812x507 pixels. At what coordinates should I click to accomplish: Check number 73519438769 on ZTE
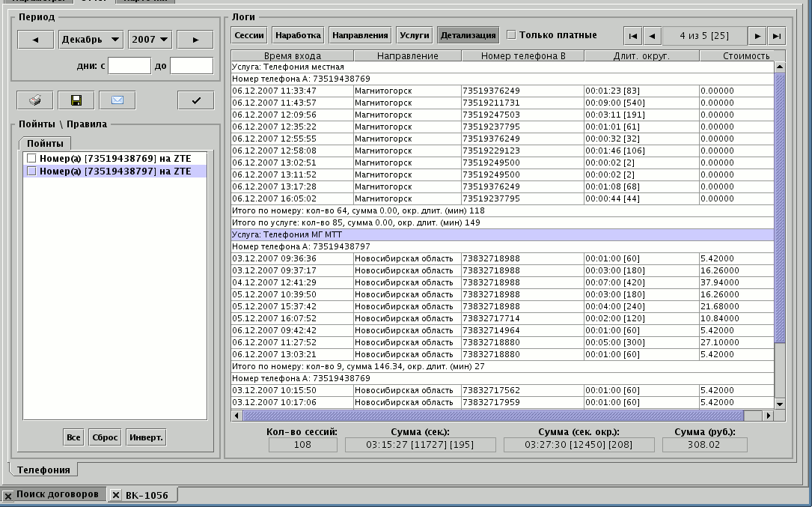click(31, 158)
